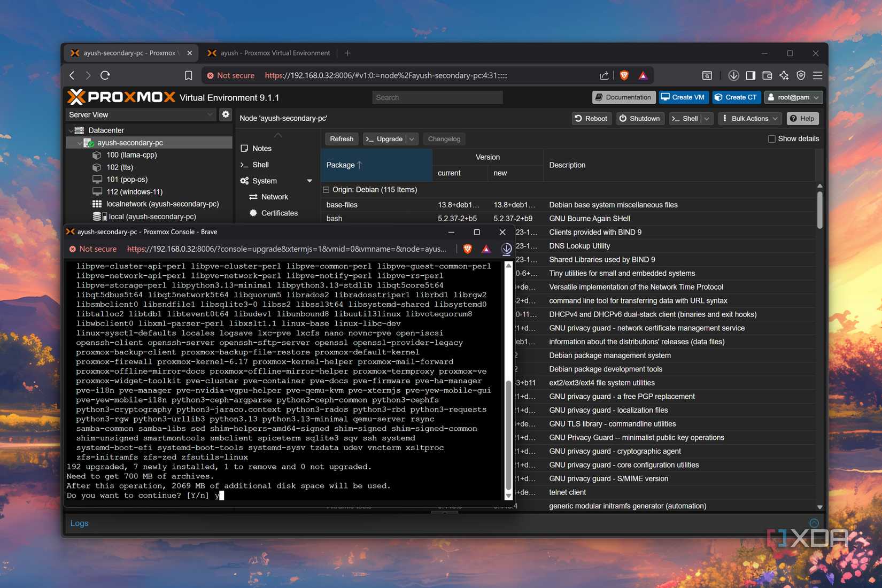The width and height of the screenshot is (882, 588).
Task: Open the Brave Wallet icon
Action: 767,75
